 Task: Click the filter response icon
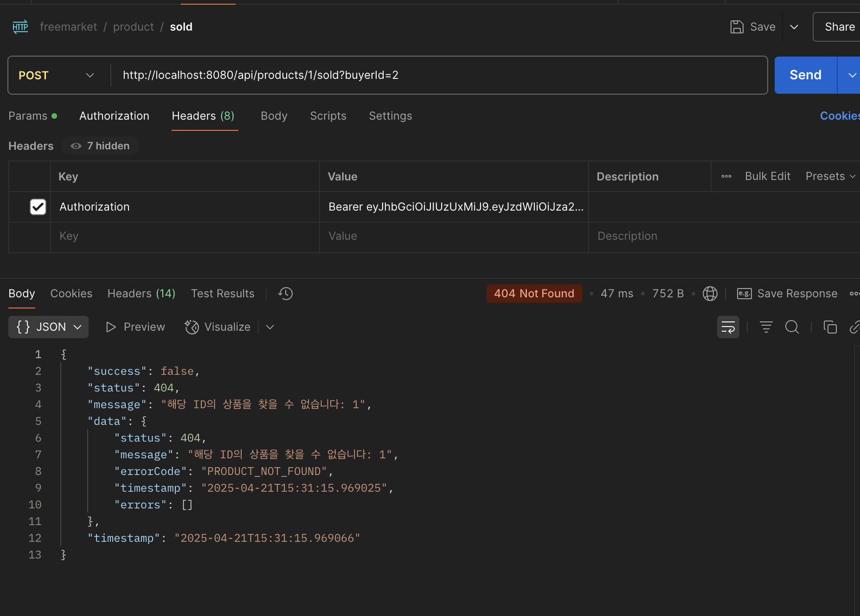click(766, 327)
